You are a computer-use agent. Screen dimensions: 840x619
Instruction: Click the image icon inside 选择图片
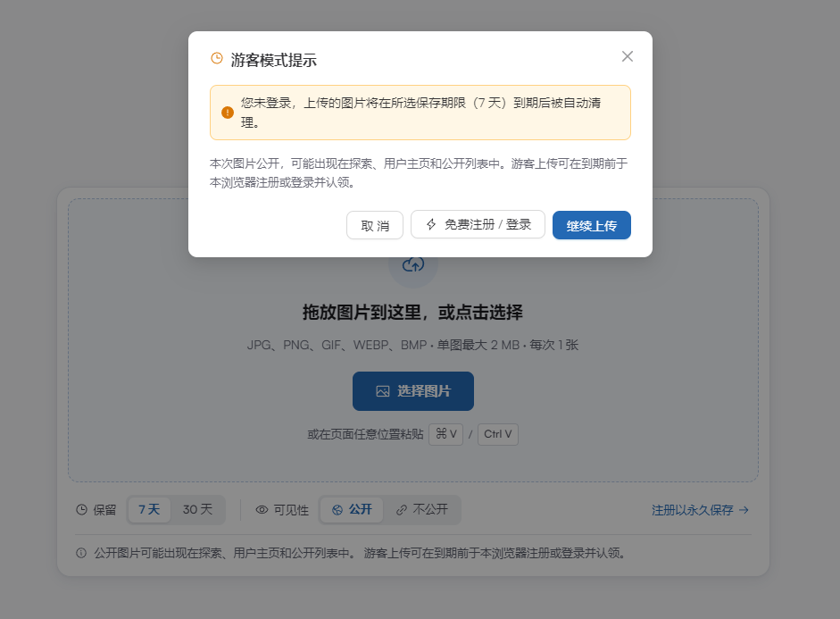(x=382, y=391)
